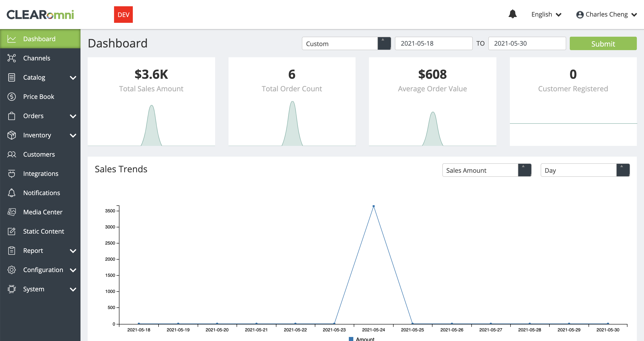
Task: Expand the Catalog submenu chevron
Action: [73, 78]
